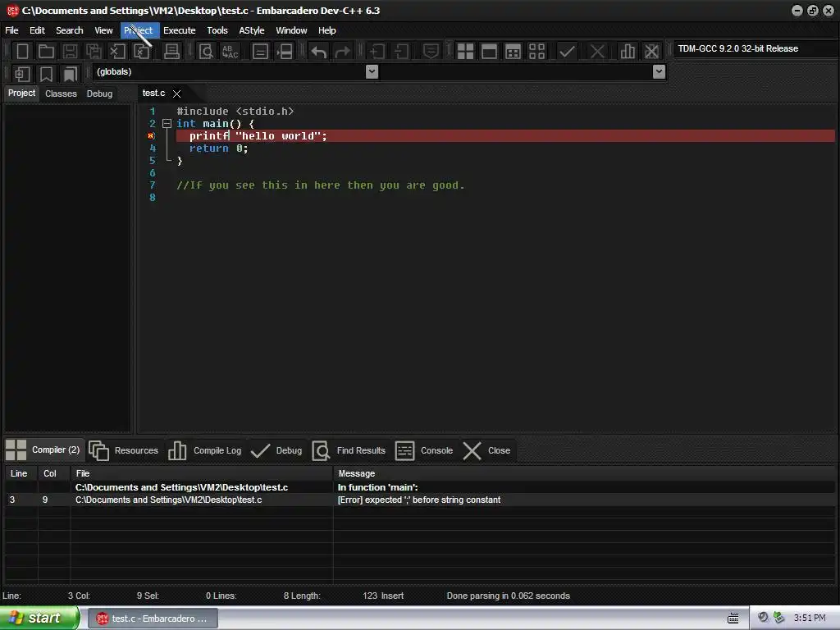
Task: Open the (globals) scope dropdown arrow
Action: (372, 71)
